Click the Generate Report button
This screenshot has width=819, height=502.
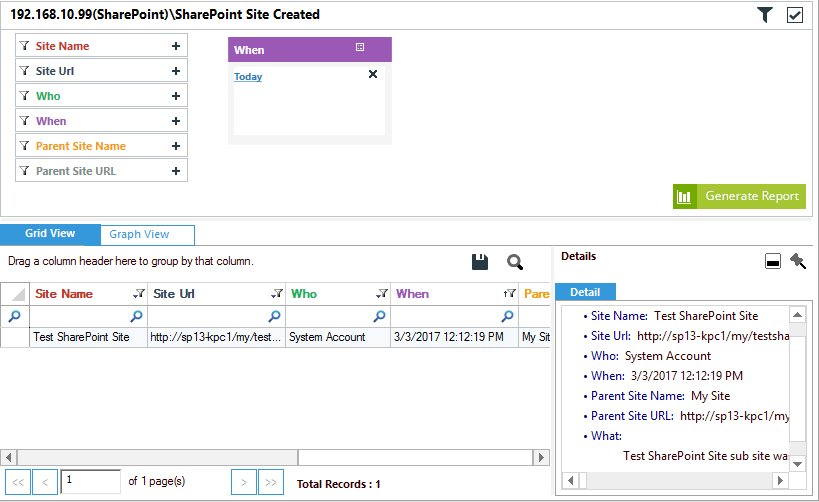click(x=739, y=196)
